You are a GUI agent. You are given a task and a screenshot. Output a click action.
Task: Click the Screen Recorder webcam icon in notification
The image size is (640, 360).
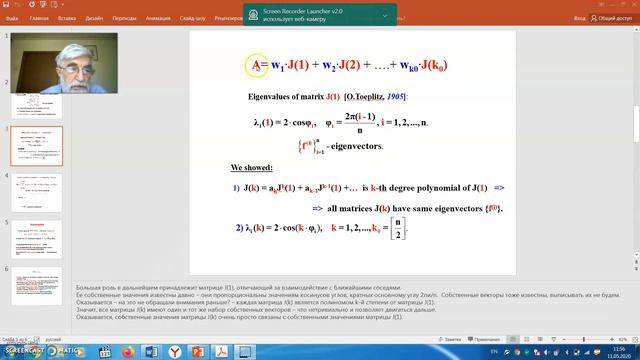pyautogui.click(x=253, y=15)
